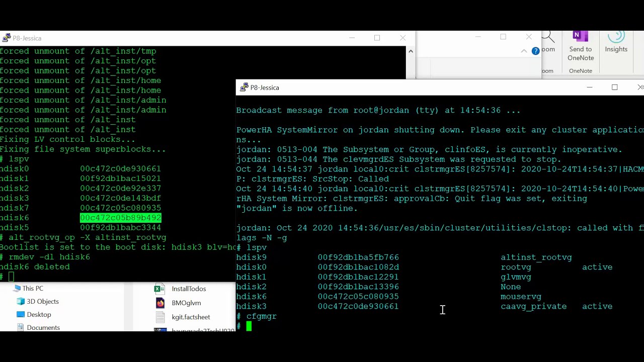The width and height of the screenshot is (644, 362).
Task: Click the green cursor at front terminal prompt
Action: pyautogui.click(x=249, y=326)
